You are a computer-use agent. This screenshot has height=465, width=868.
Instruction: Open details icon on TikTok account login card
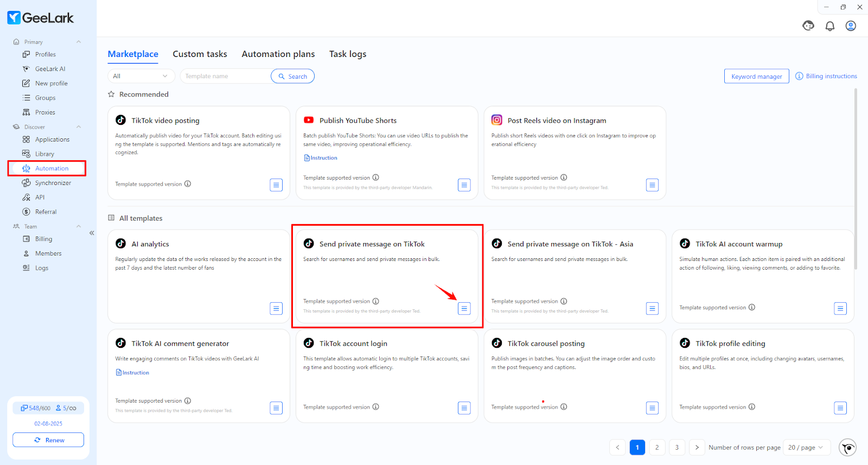pos(464,408)
